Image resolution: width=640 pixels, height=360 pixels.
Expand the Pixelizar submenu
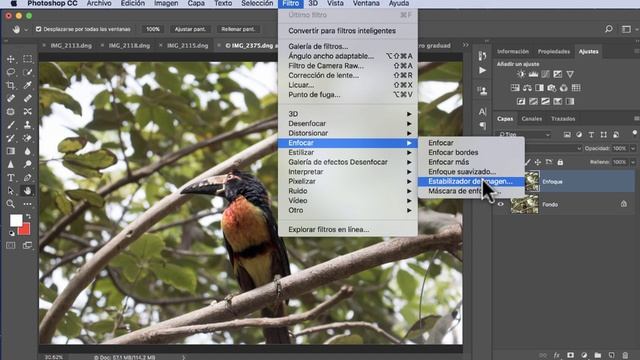pyautogui.click(x=347, y=181)
